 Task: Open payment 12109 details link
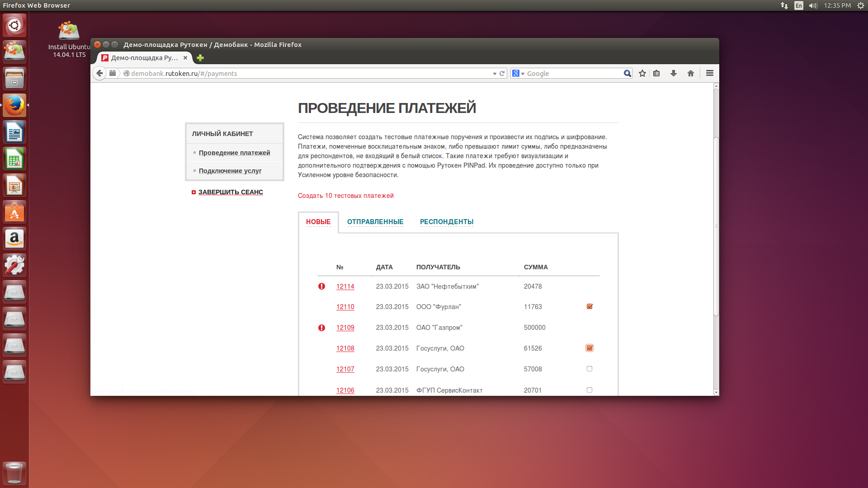[x=345, y=328]
